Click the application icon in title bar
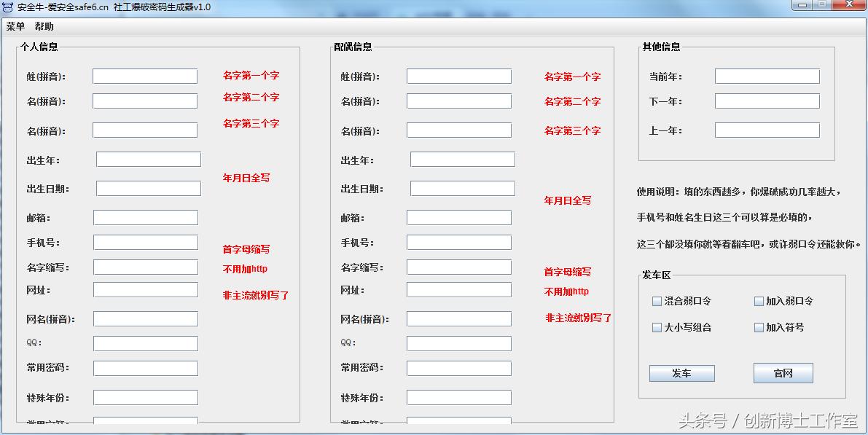Image resolution: width=868 pixels, height=435 pixels. 9,6
